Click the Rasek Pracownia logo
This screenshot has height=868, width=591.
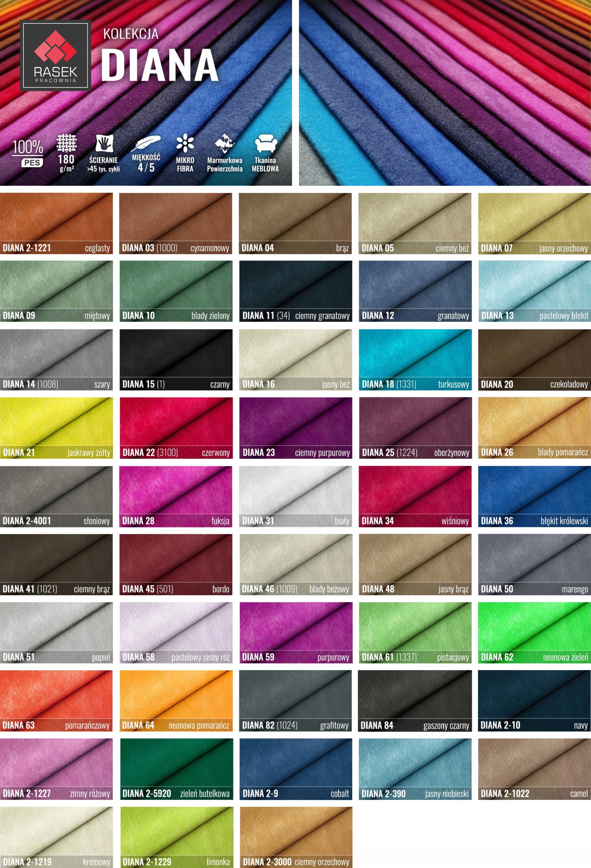[55, 55]
